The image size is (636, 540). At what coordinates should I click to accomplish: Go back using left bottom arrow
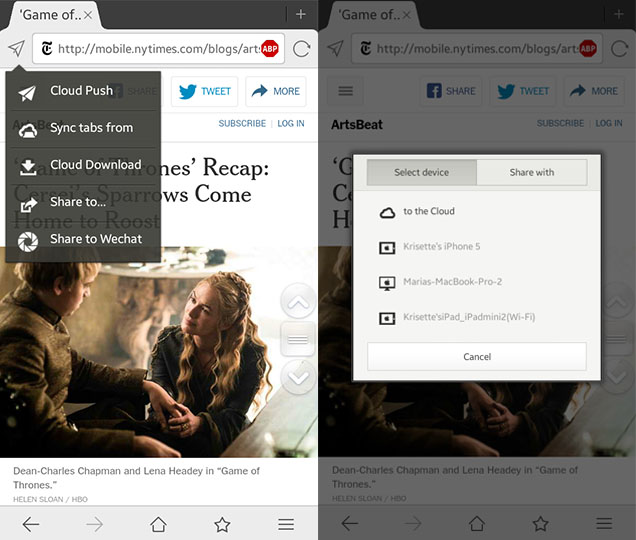pos(31,524)
